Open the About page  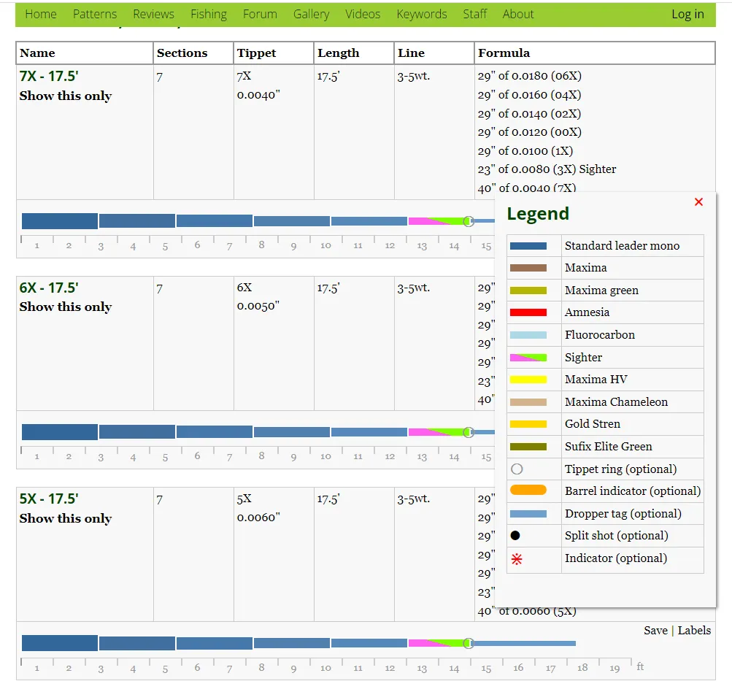518,14
